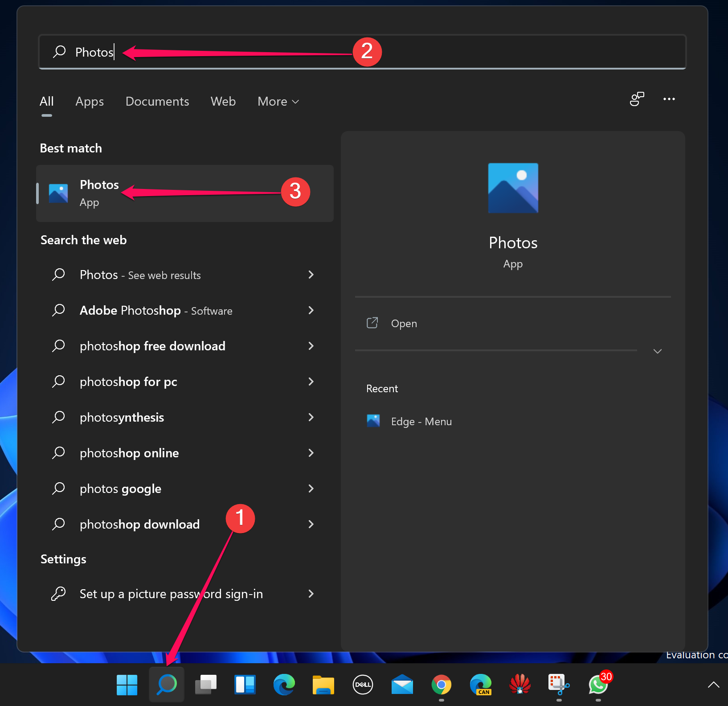Open the Photos App best match
The width and height of the screenshot is (728, 706).
185,193
